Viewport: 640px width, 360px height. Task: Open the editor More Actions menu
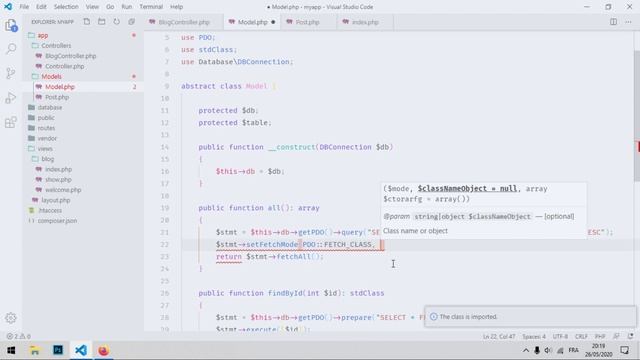[x=628, y=22]
